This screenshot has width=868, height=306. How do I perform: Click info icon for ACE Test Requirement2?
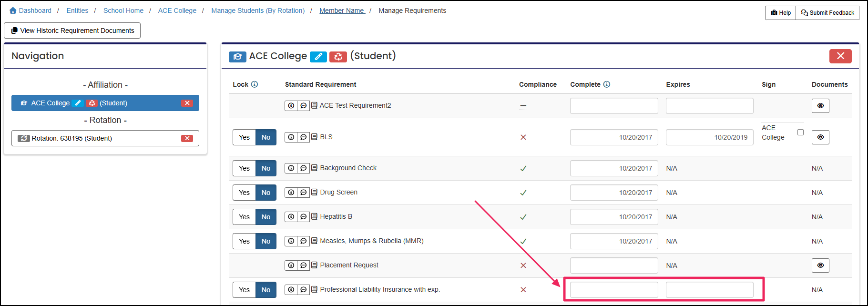tap(291, 106)
